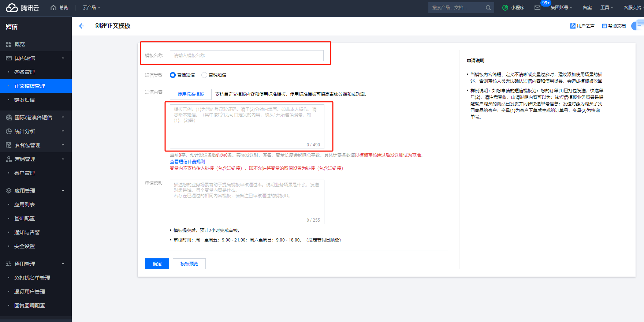Collapse the 国内短信 menu section
This screenshot has width=644, height=322.
click(x=63, y=58)
